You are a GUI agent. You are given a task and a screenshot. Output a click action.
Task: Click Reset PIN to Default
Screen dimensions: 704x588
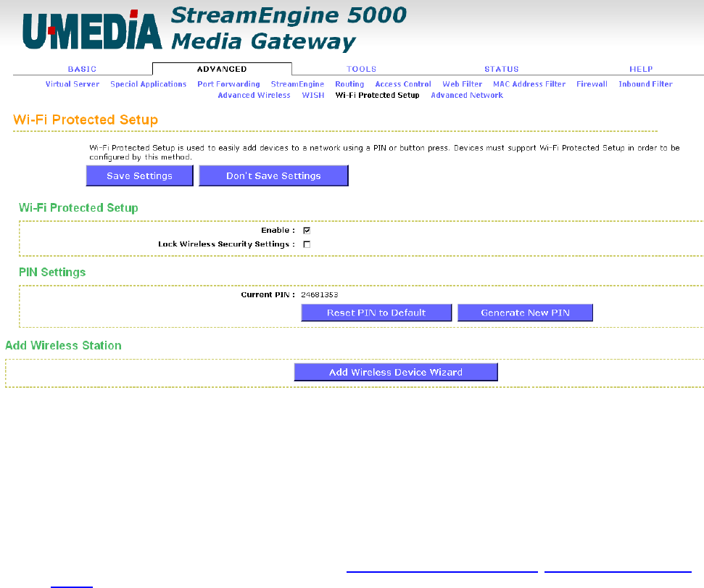[x=376, y=312]
